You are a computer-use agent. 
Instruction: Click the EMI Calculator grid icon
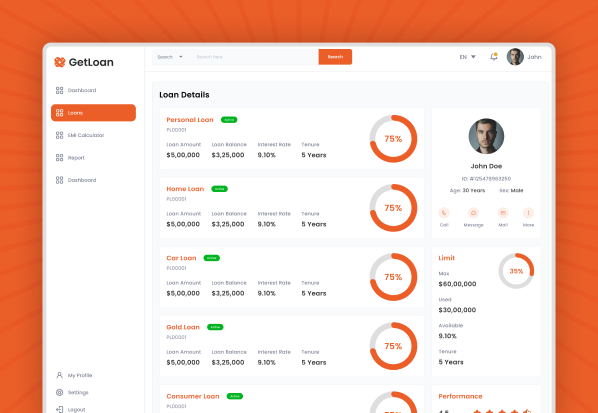[x=59, y=135]
